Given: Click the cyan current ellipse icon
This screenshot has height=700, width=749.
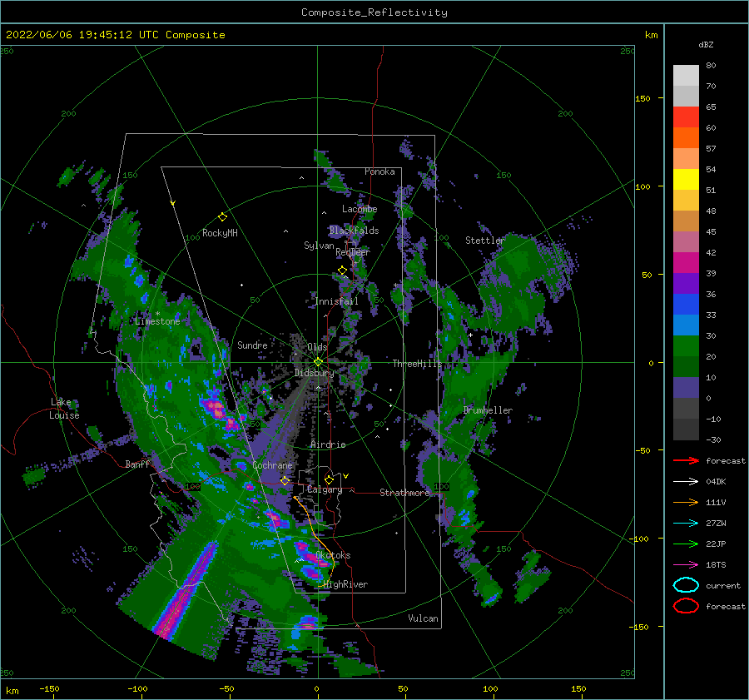Looking at the screenshot, I should 686,585.
